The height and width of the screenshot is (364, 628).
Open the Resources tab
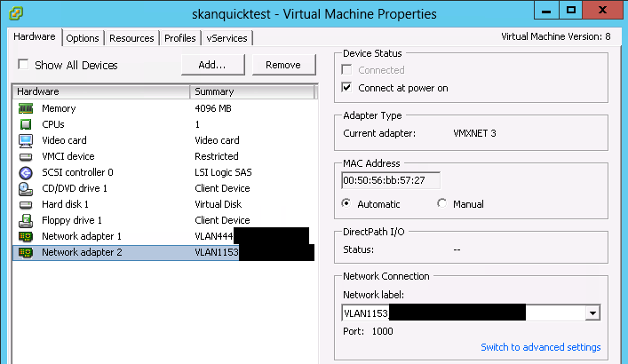[132, 38]
